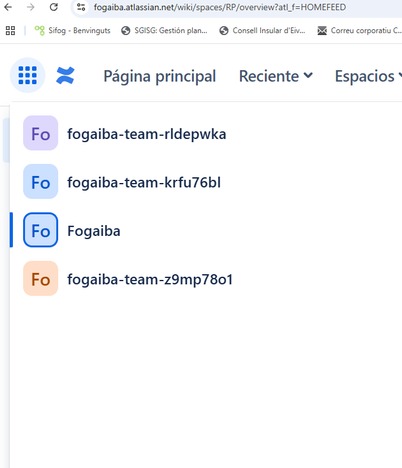Open the bookmarks apps grid icon

(10, 31)
